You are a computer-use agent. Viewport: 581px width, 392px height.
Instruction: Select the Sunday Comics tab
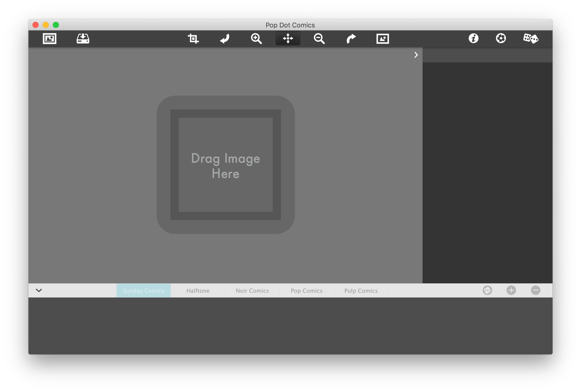(x=143, y=290)
